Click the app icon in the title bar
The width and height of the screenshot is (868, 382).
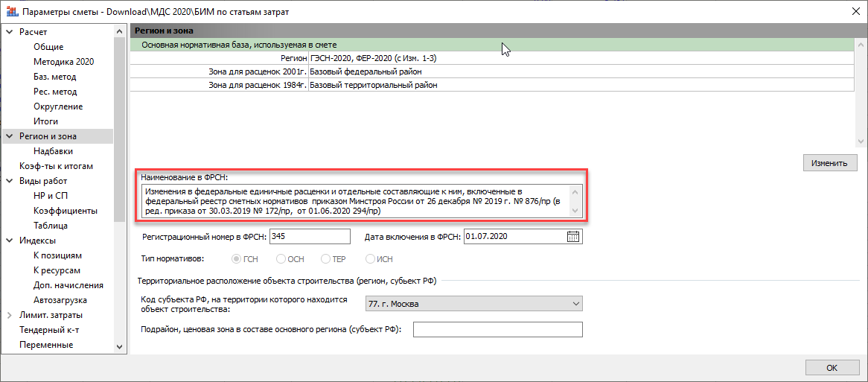pyautogui.click(x=11, y=10)
